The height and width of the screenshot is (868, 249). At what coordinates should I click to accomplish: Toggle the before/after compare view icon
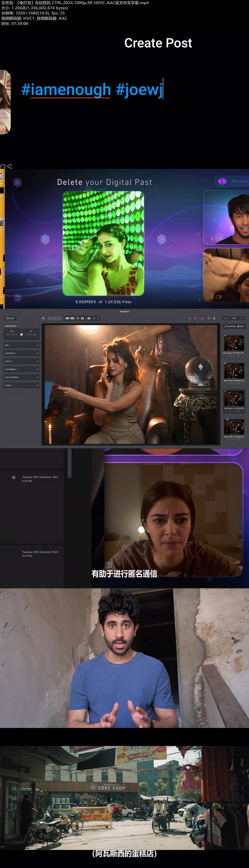tap(214, 318)
